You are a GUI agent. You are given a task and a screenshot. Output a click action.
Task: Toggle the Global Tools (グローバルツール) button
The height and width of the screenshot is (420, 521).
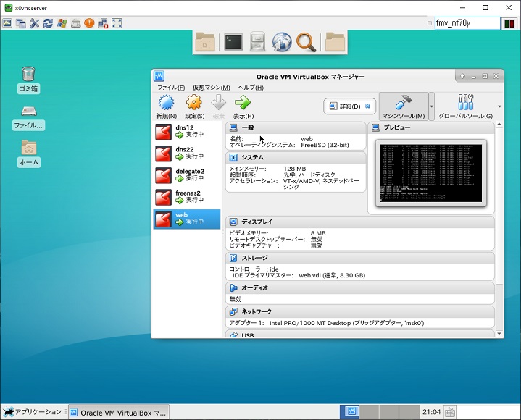tap(465, 106)
